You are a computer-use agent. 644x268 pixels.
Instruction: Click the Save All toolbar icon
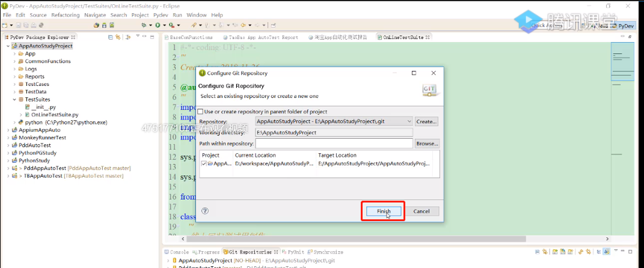(26, 25)
